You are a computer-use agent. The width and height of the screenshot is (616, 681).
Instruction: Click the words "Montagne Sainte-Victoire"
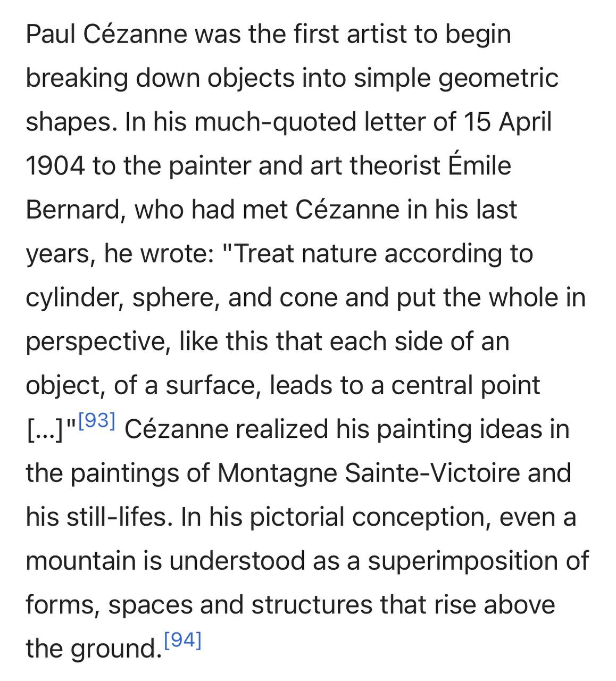coord(394,473)
